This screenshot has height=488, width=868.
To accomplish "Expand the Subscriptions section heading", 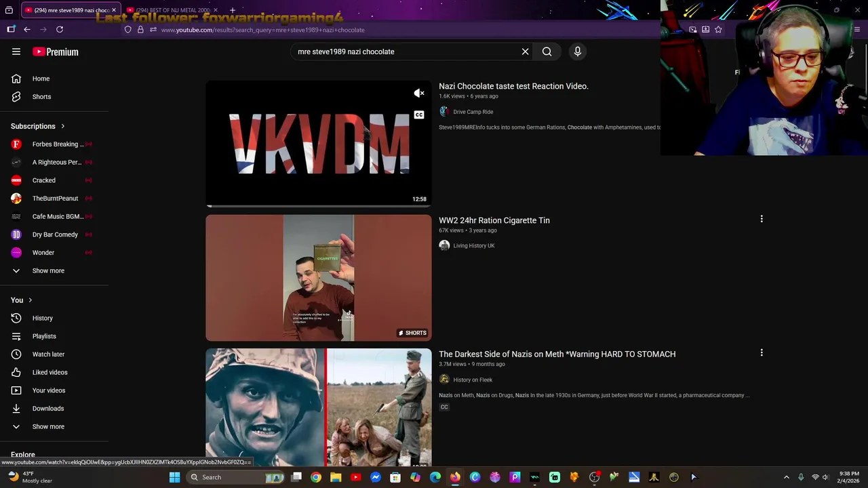I will tap(38, 126).
